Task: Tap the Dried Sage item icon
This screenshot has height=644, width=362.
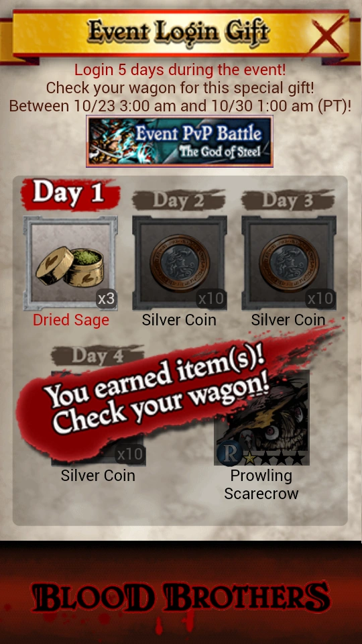Action: tap(70, 263)
